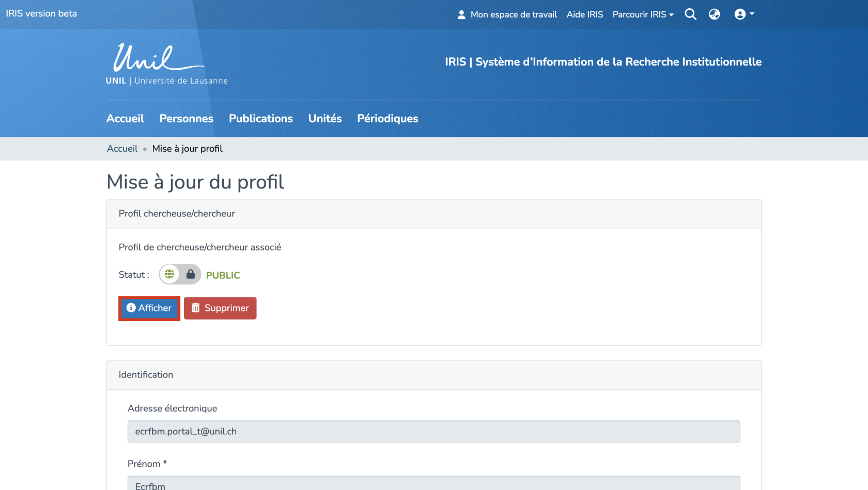
Task: Click the Adresse électronique input field
Action: 433,432
